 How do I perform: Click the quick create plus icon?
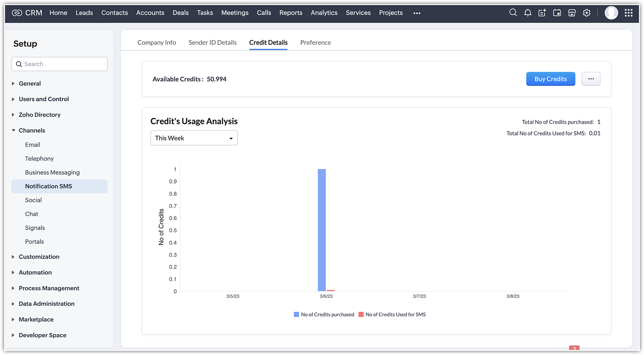click(542, 13)
